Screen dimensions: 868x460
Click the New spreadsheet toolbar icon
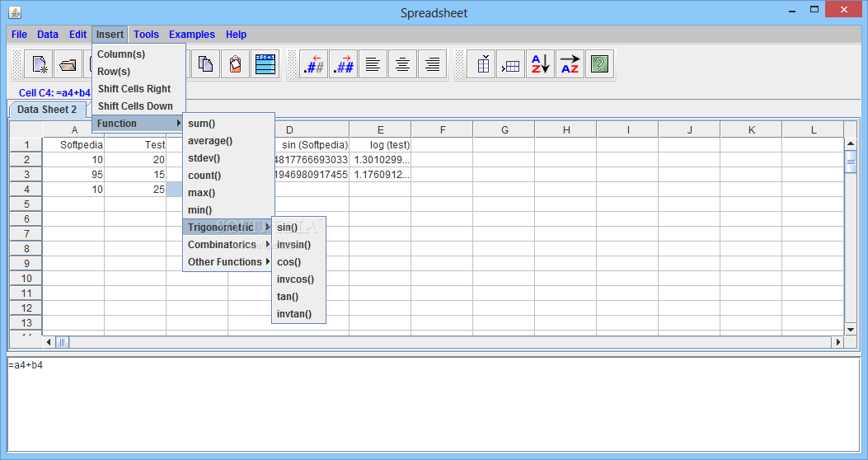click(39, 64)
